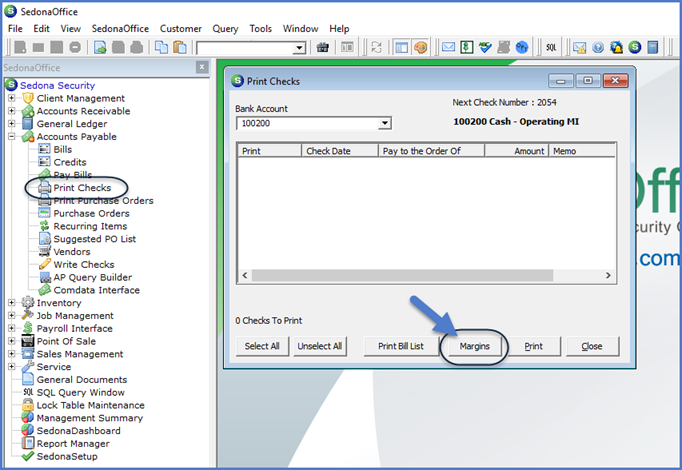
Task: Open the View menu
Action: tap(70, 29)
